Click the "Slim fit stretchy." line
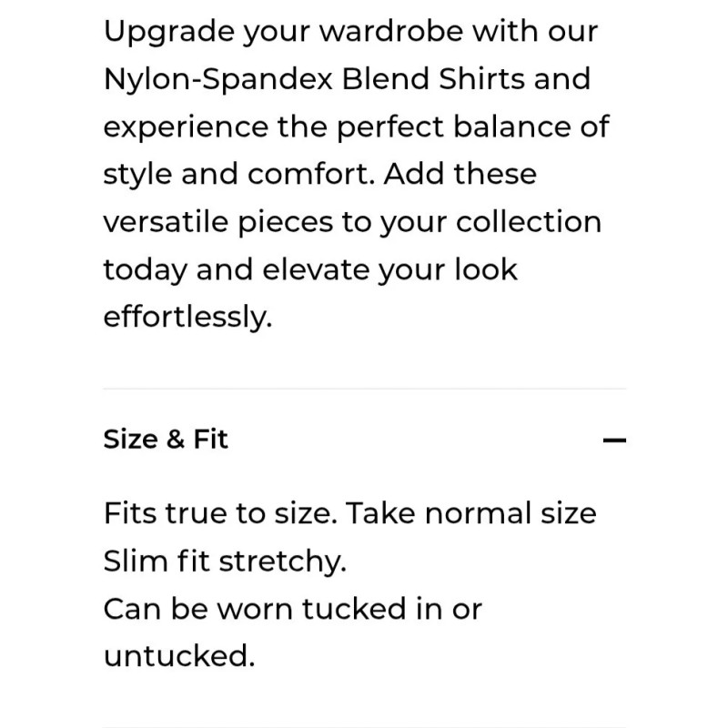 pos(225,561)
